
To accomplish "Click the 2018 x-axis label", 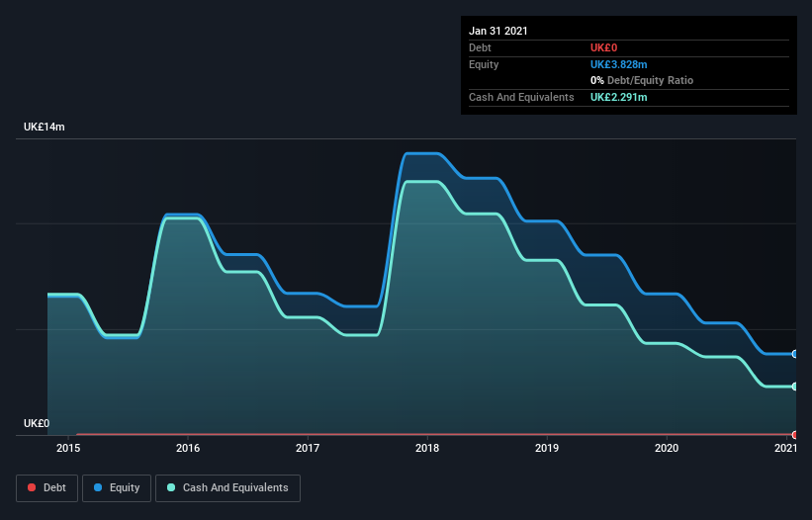I will pos(427,448).
